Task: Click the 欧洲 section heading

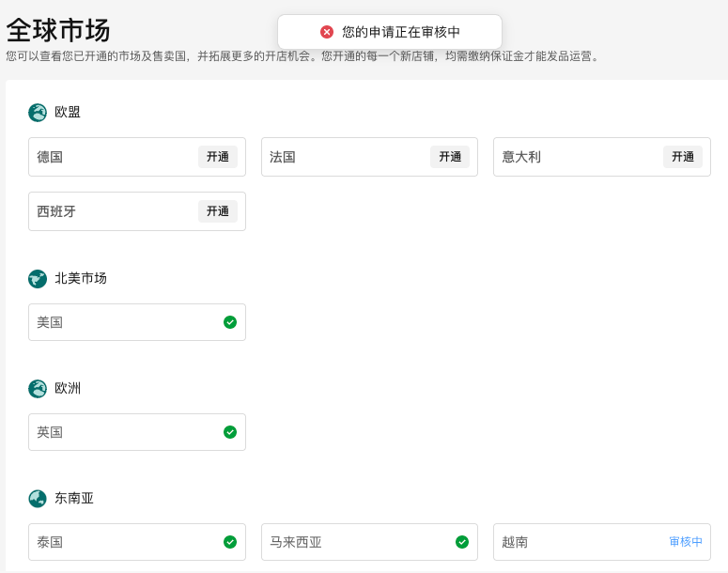Action: 68,388
